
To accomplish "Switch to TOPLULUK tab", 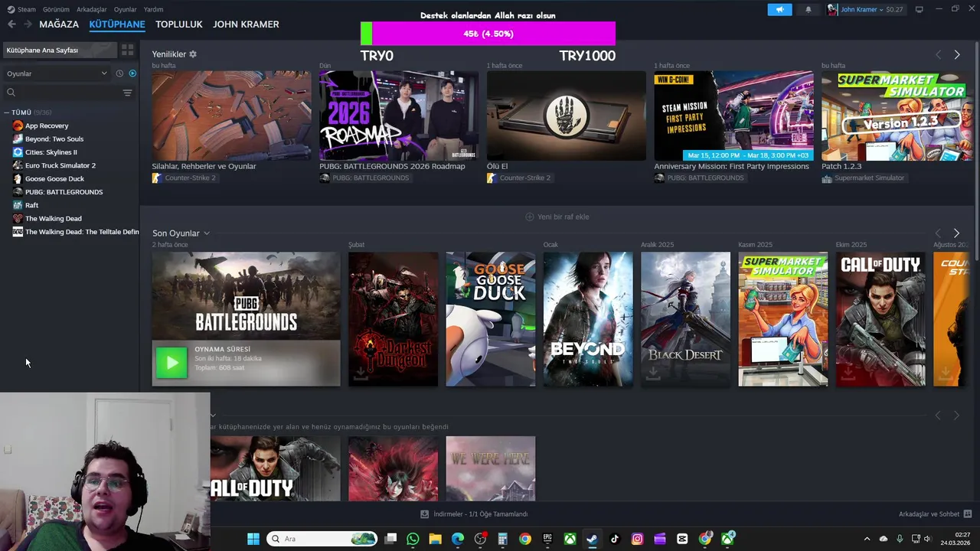I will click(179, 24).
